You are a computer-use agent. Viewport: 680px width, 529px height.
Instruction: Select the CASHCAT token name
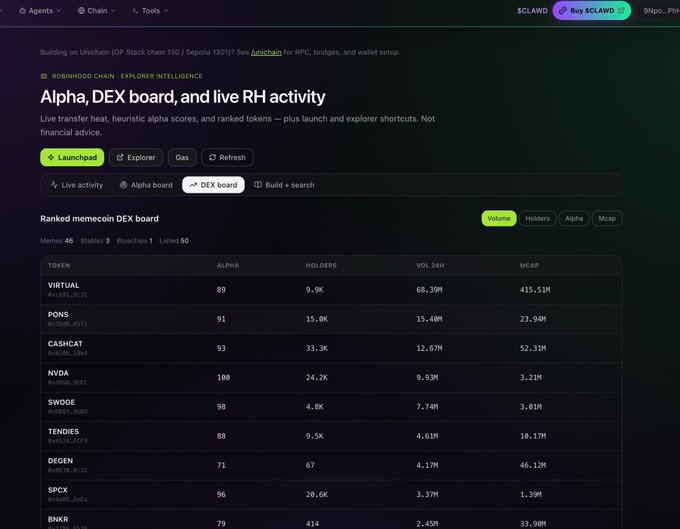(x=65, y=344)
